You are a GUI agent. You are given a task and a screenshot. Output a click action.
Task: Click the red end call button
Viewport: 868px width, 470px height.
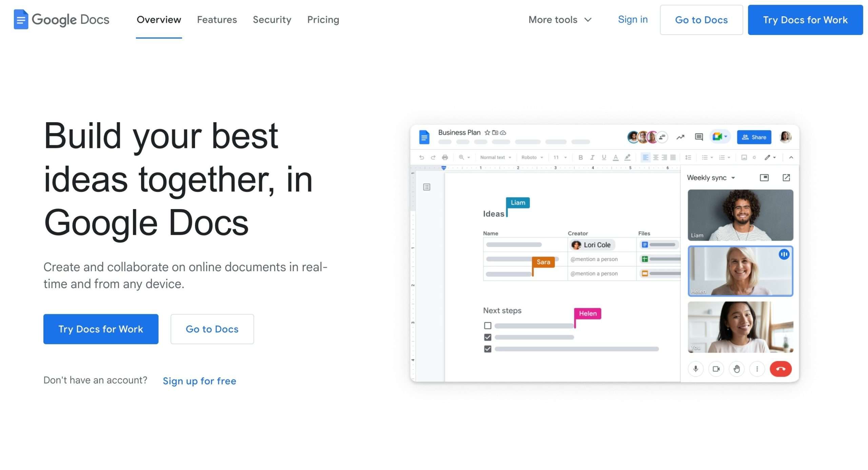pyautogui.click(x=781, y=369)
